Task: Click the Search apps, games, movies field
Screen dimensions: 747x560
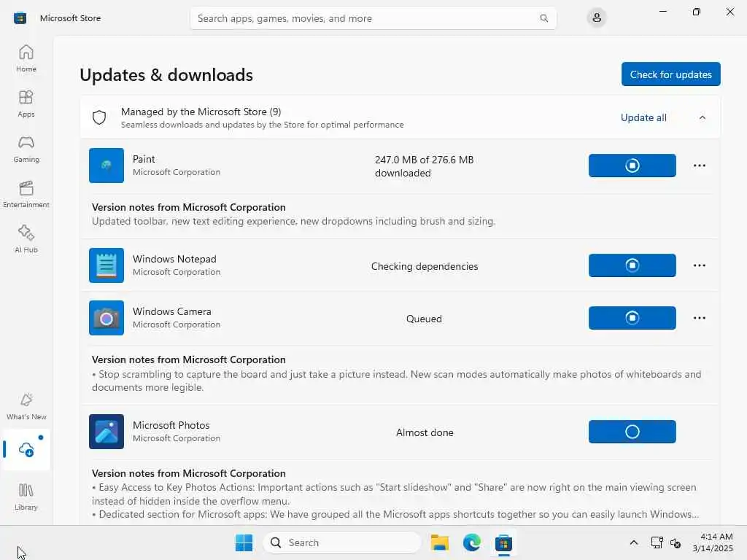Action: (373, 18)
